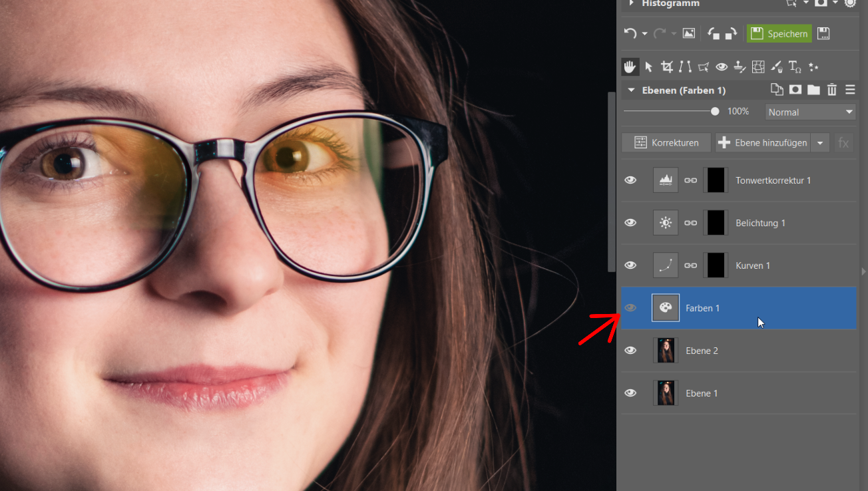Toggle visibility of Ebene 2
The width and height of the screenshot is (868, 491).
coord(630,351)
